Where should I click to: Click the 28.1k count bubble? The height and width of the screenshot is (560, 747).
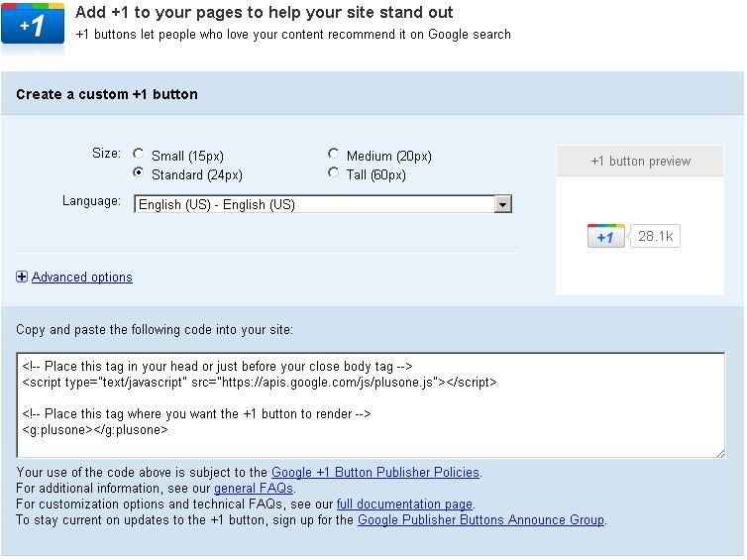click(x=656, y=237)
